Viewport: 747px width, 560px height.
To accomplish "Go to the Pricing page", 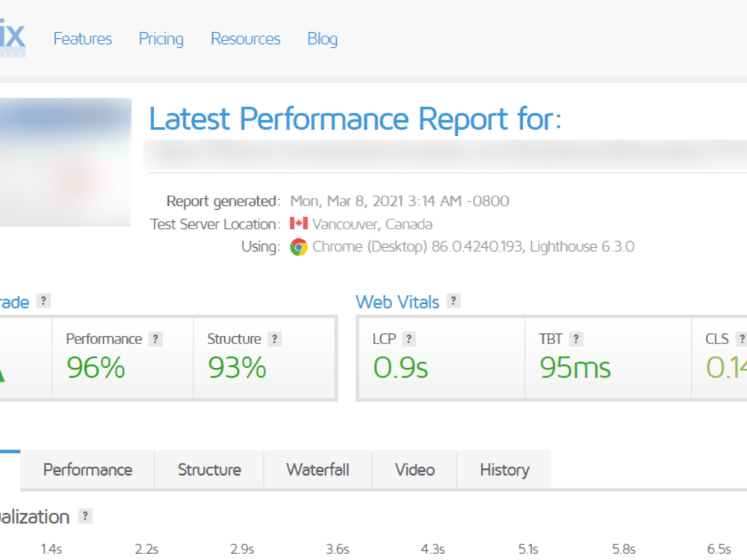I will (x=161, y=39).
